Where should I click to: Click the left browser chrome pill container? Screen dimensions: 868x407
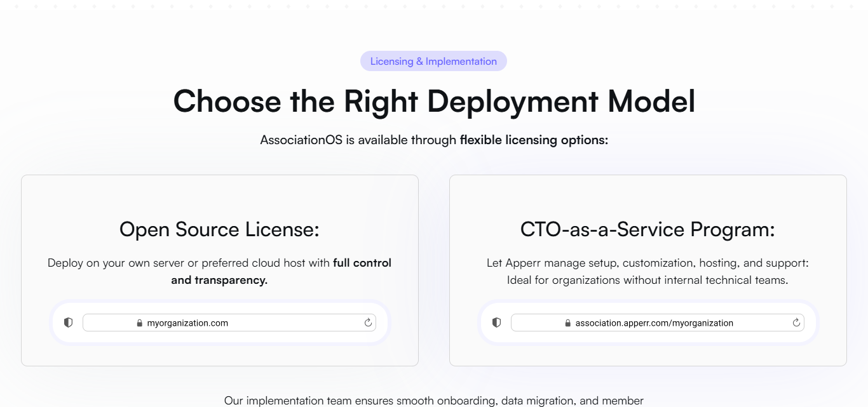(x=219, y=322)
